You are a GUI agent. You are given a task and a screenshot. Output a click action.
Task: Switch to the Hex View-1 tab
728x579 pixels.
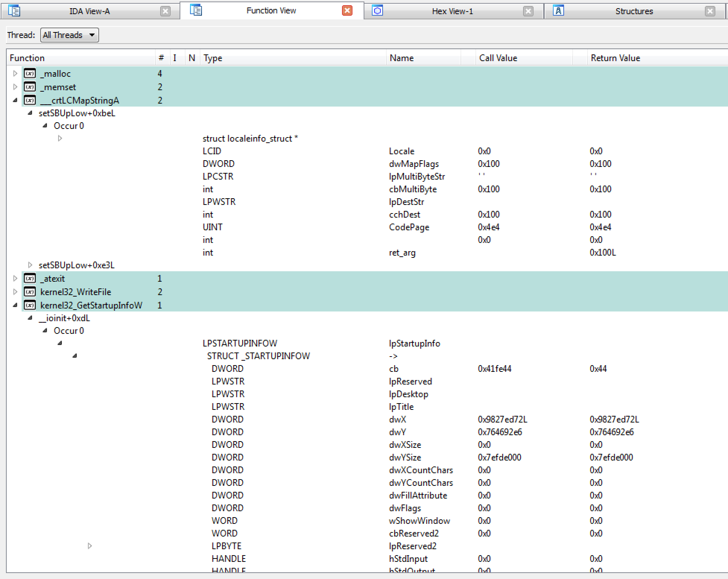point(452,11)
